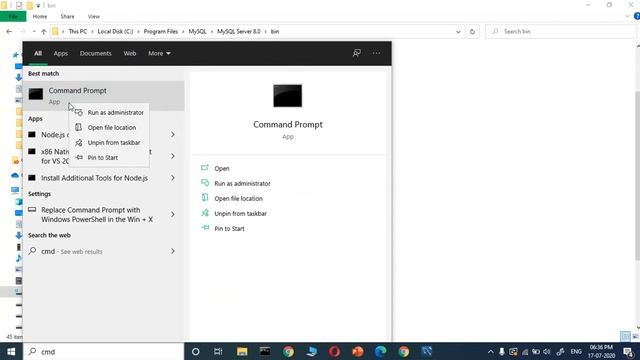
Task: Click the volume tray icon
Action: coord(547,351)
